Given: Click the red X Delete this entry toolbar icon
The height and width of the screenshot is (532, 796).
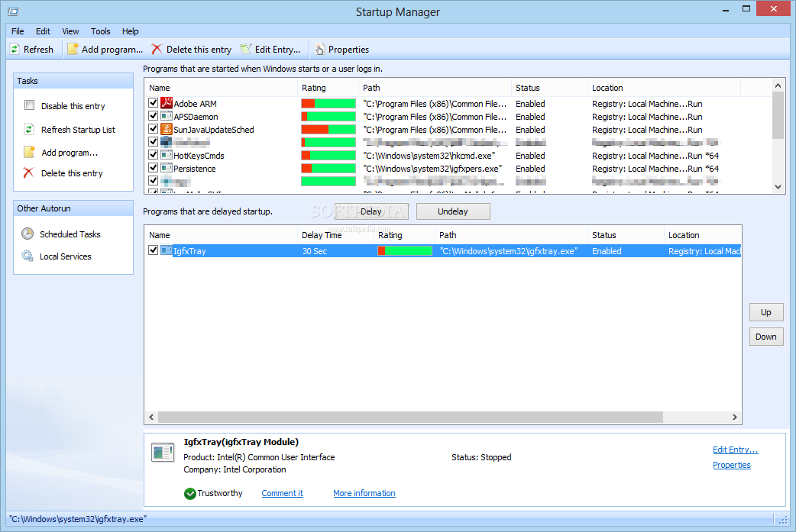Looking at the screenshot, I should pyautogui.click(x=157, y=49).
